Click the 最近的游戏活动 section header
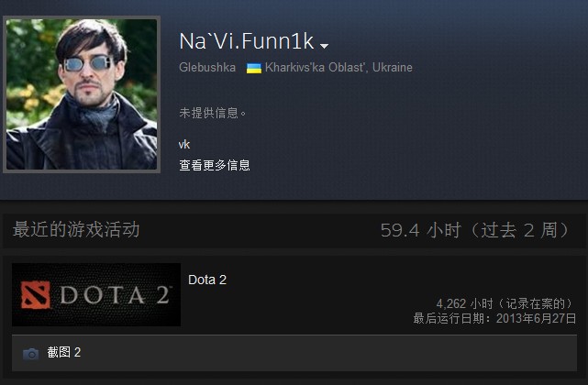588x385 pixels. (76, 229)
